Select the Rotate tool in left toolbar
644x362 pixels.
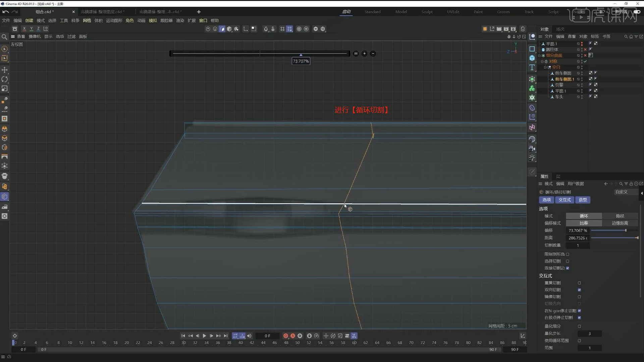(5, 79)
